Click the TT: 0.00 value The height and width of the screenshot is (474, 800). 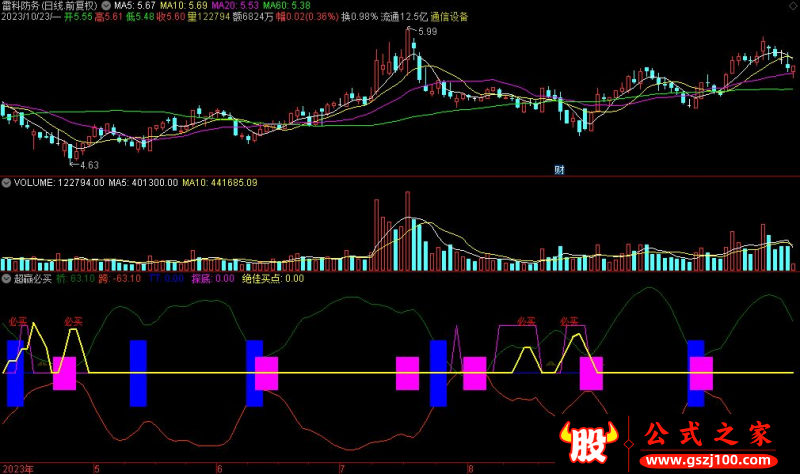coord(166,279)
